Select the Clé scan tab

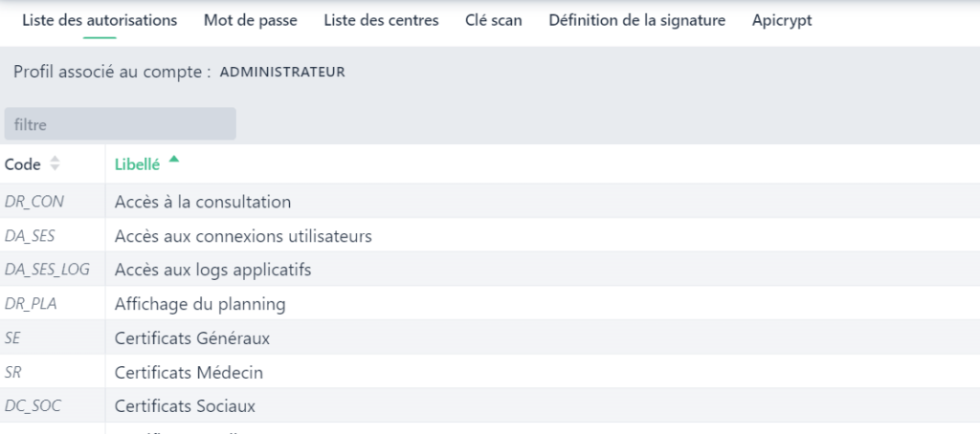click(493, 20)
